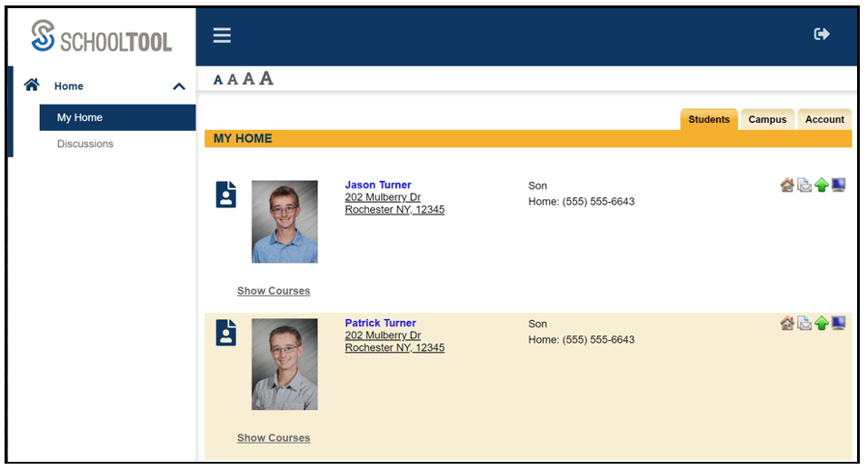Click the MY HOME heading text
868x470 pixels.
(x=243, y=138)
